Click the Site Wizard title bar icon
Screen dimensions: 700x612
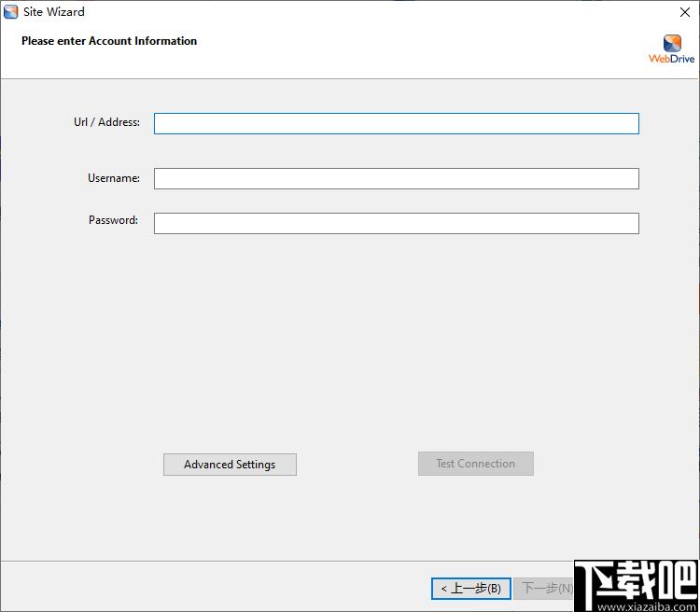point(11,12)
